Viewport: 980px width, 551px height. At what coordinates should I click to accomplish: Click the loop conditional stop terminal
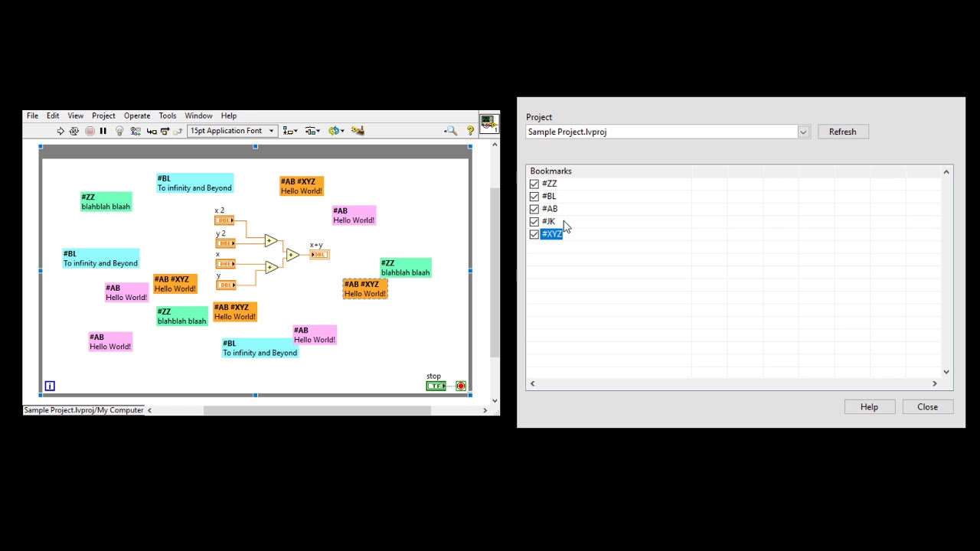461,386
